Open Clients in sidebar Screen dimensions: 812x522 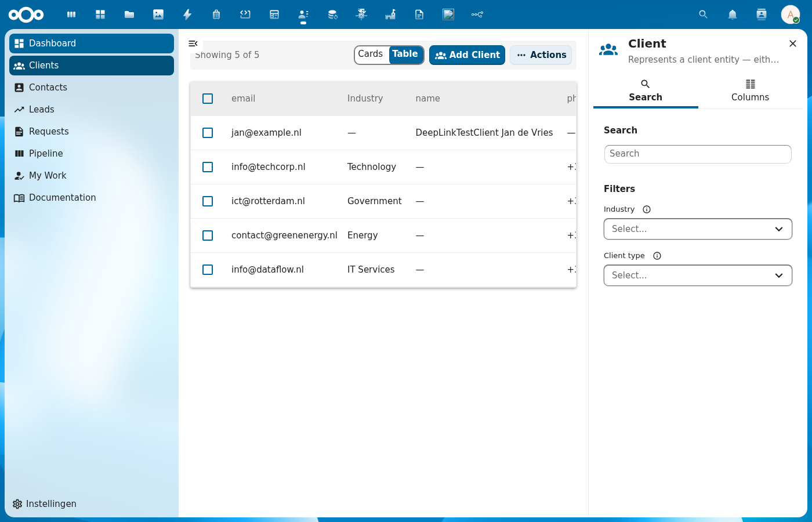click(92, 66)
